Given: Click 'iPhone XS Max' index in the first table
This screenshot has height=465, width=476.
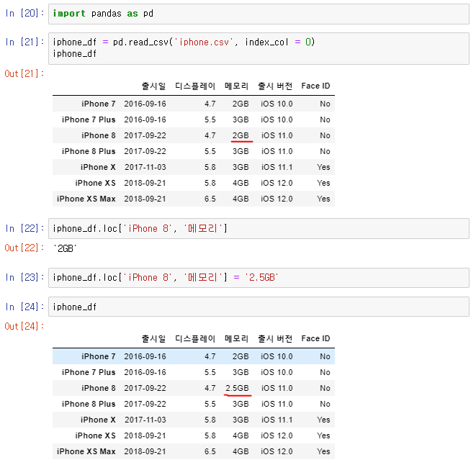Looking at the screenshot, I should click(x=86, y=199).
